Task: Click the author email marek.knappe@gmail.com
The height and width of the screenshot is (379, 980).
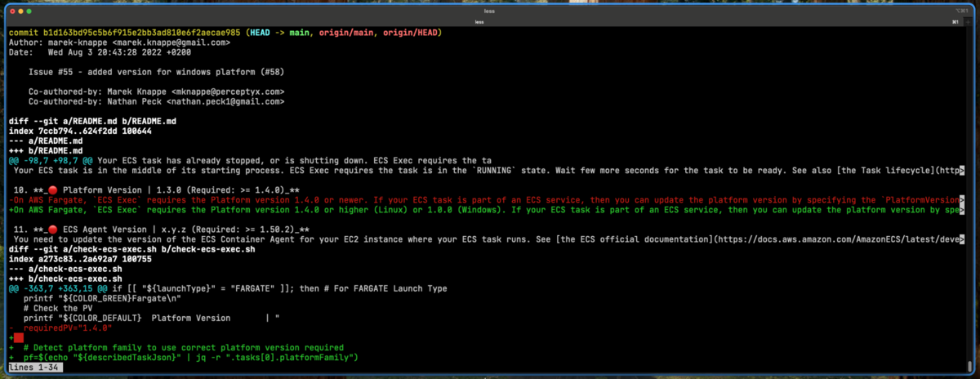Action: [171, 42]
